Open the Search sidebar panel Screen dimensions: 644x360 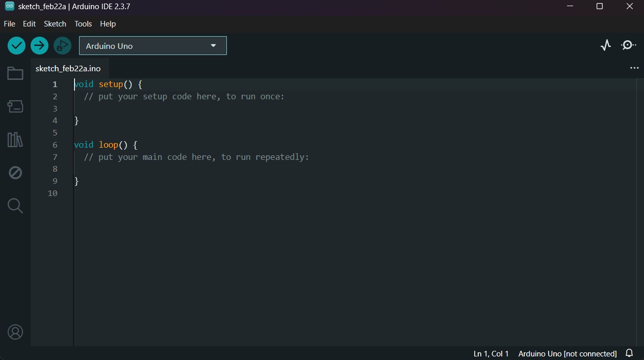point(15,206)
